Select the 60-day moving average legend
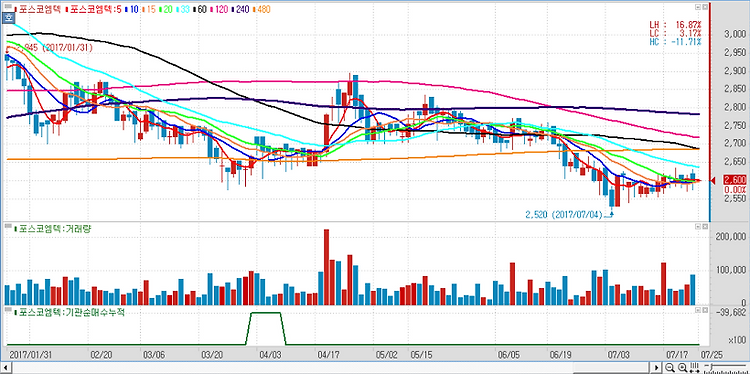The image size is (750, 374). coord(199,9)
